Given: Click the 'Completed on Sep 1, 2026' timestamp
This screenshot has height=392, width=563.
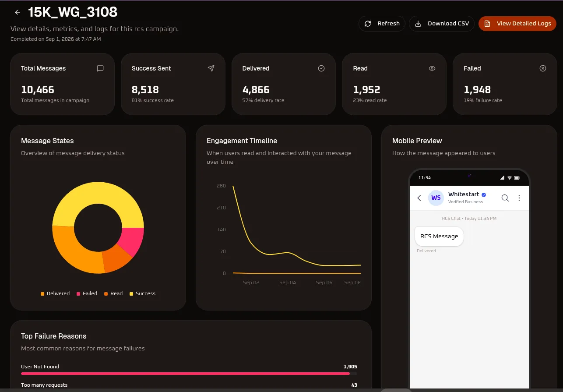Looking at the screenshot, I should 56,39.
